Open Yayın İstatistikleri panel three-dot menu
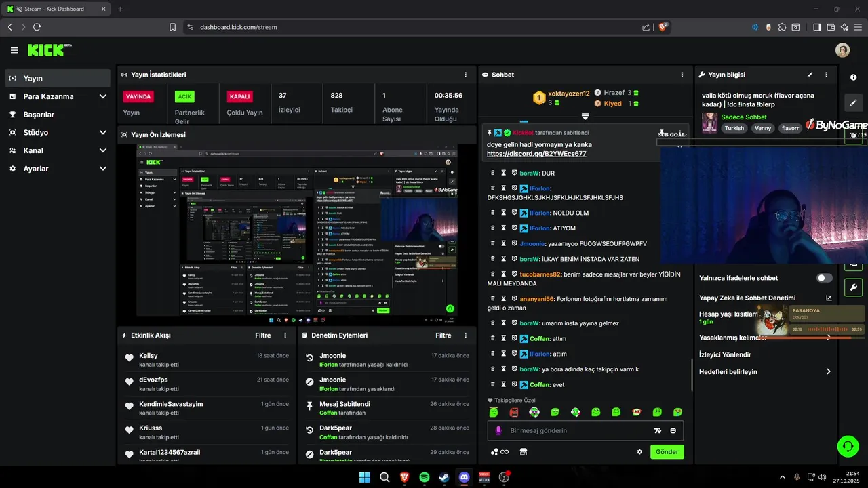The image size is (868, 488). point(465,75)
